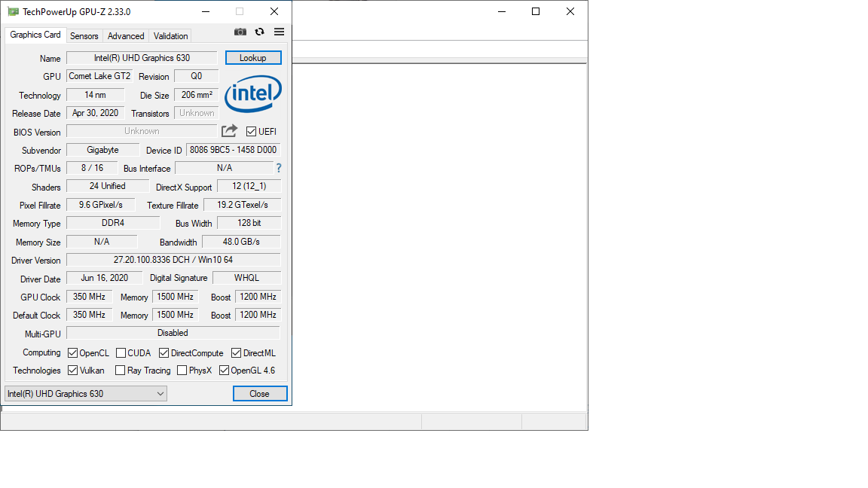Toggle the Vulkan checkbox
The height and width of the screenshot is (488, 868).
coord(72,371)
